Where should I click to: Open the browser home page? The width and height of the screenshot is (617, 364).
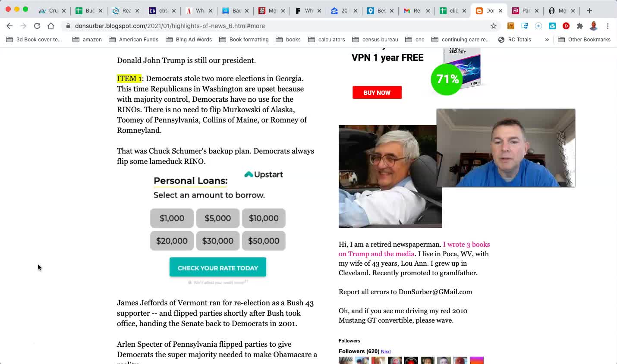coord(51,26)
